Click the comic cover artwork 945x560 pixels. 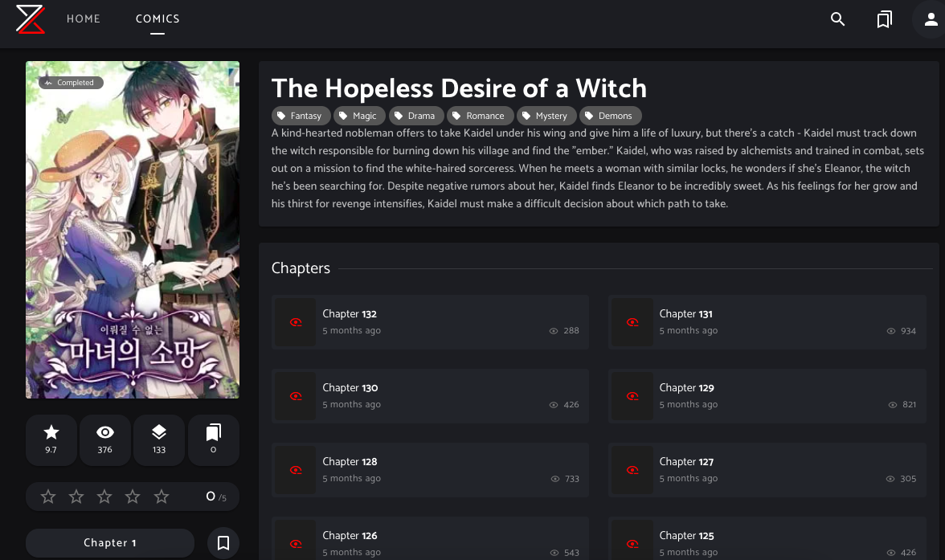(x=133, y=229)
